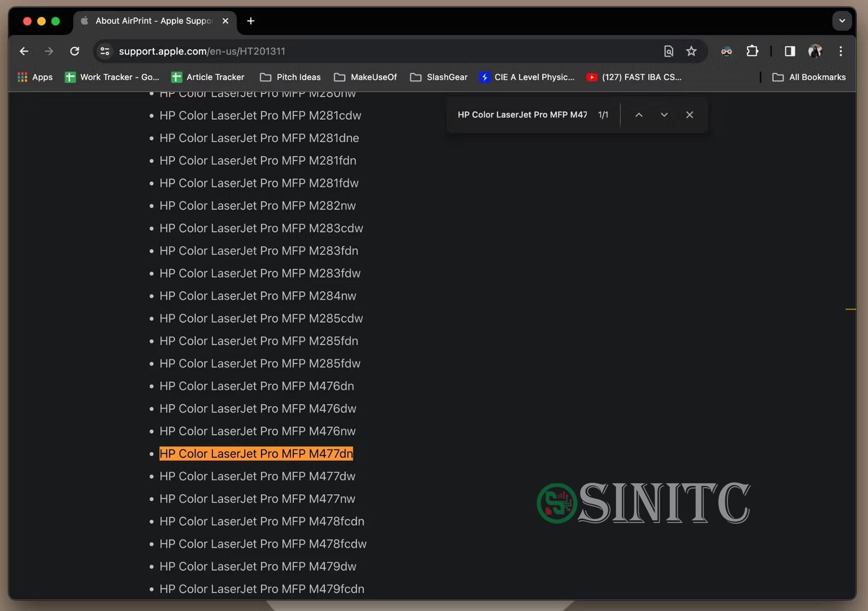Open Chrome's three-dot menu
The height and width of the screenshot is (611, 868).
tap(841, 51)
